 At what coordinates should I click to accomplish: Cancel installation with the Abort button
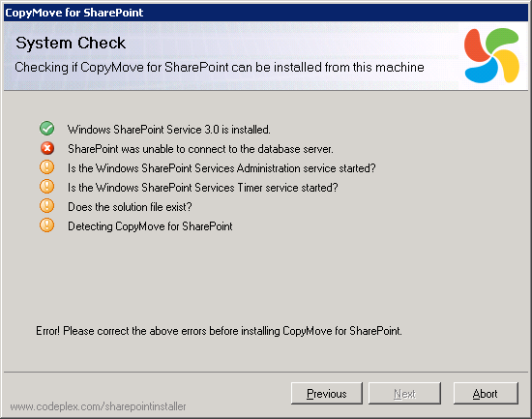tap(486, 393)
